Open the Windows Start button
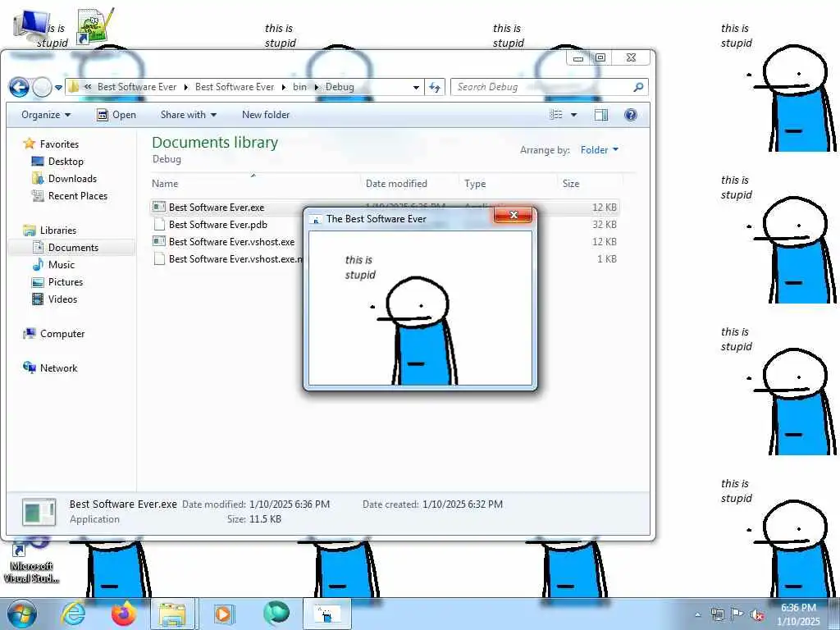The width and height of the screenshot is (840, 630). point(22,614)
